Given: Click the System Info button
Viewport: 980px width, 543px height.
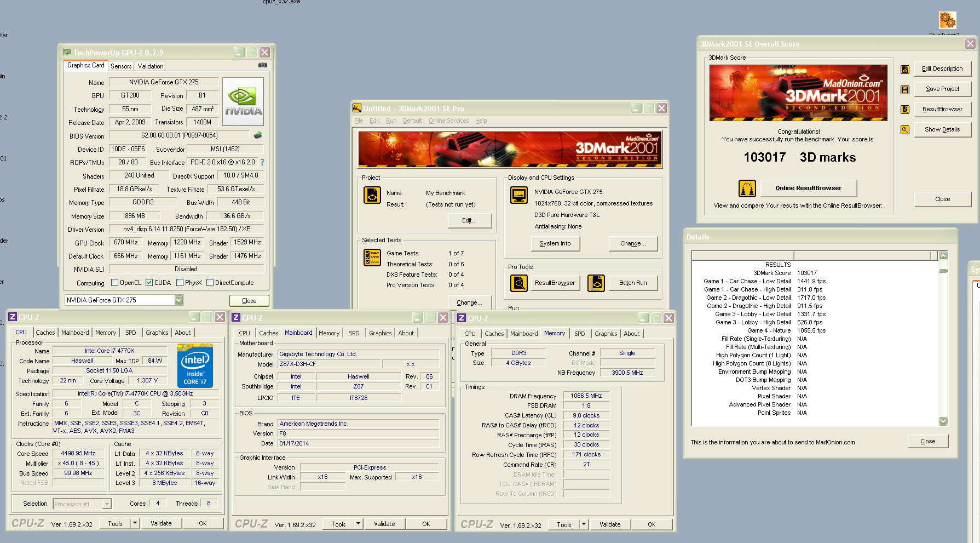Looking at the screenshot, I should coord(555,243).
